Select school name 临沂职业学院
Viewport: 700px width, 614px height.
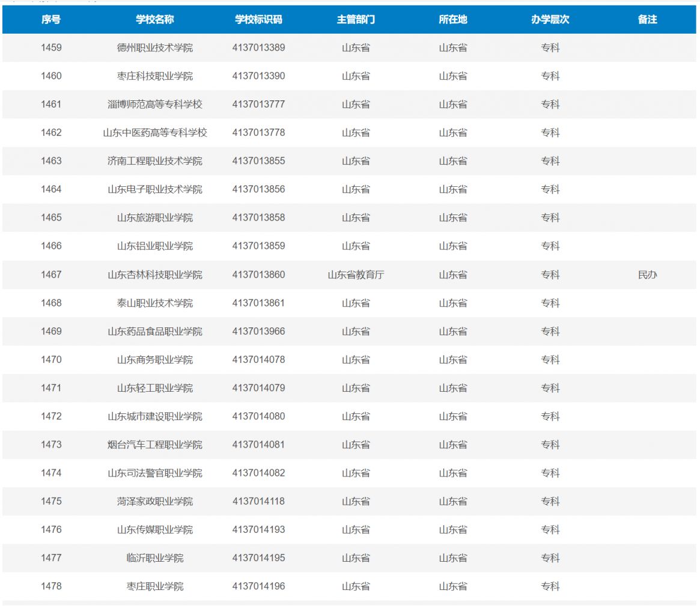coord(154,558)
